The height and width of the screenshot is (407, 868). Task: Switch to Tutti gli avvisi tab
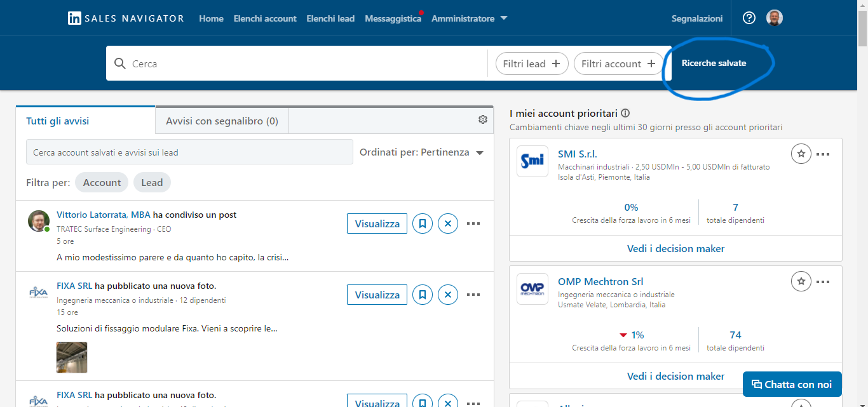pos(86,121)
